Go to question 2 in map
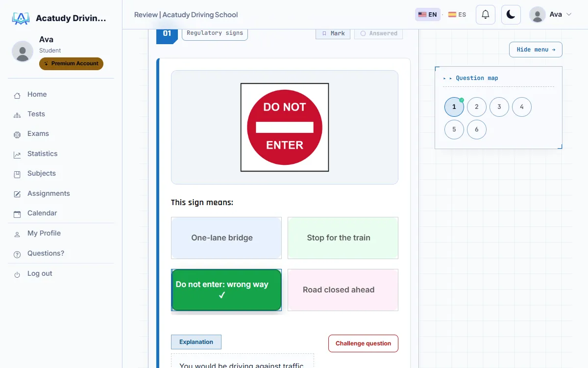This screenshot has height=368, width=588. [477, 107]
